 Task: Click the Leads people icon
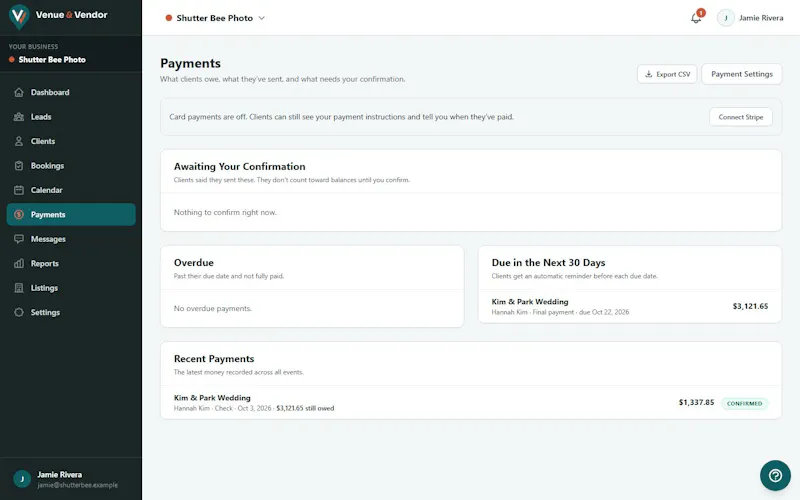coord(19,117)
